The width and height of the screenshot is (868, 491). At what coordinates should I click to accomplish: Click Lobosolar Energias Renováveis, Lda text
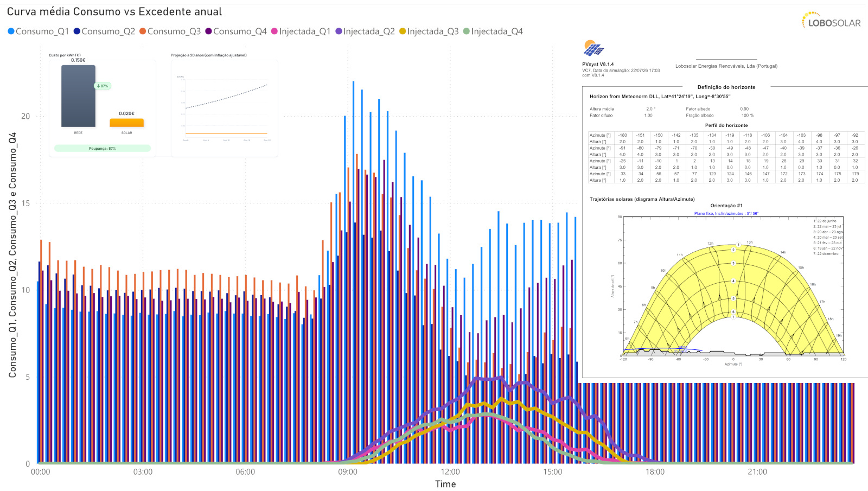pos(726,66)
